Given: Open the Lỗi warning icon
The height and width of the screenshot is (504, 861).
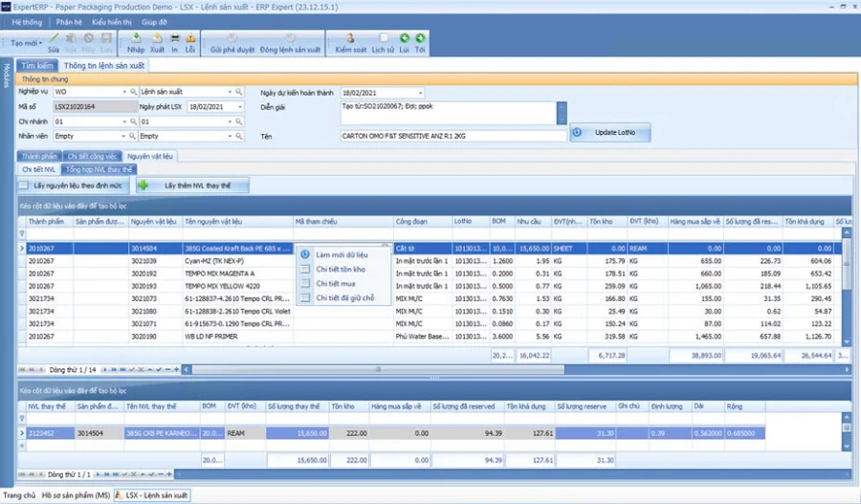Looking at the screenshot, I should click(x=190, y=38).
